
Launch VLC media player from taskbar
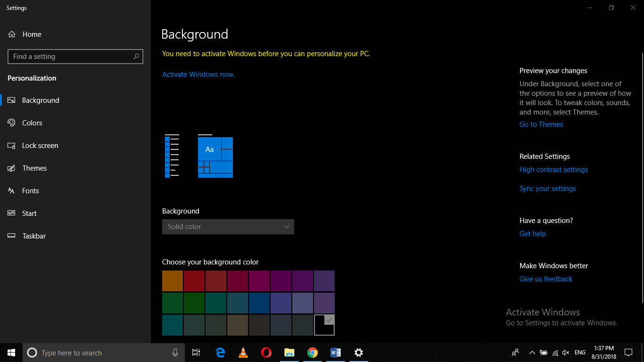(243, 353)
